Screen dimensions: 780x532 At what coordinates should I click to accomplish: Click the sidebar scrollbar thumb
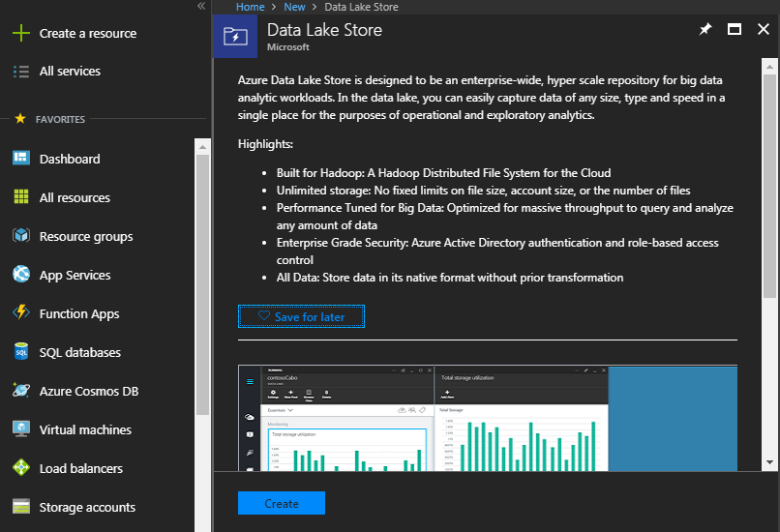[x=202, y=284]
